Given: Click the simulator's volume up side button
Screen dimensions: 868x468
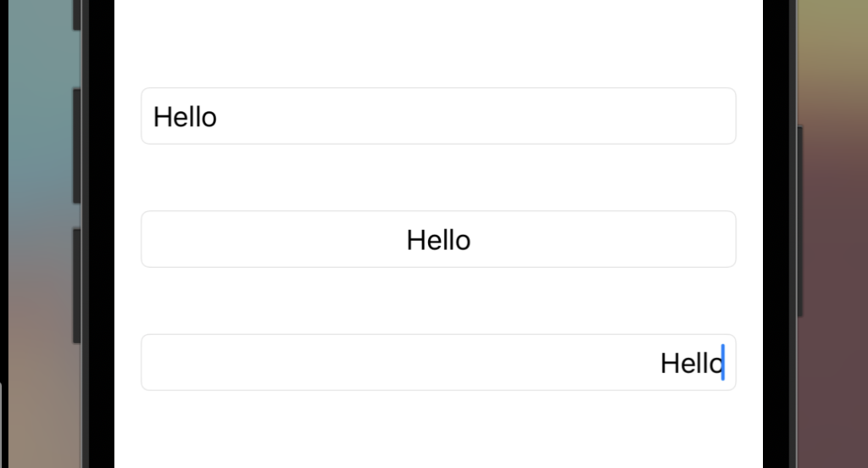Looking at the screenshot, I should pos(77,146).
